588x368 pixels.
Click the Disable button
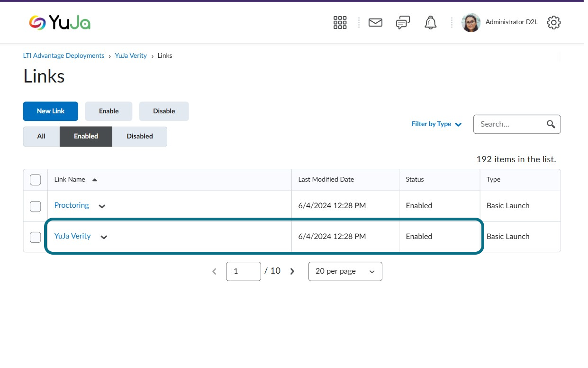pyautogui.click(x=164, y=111)
